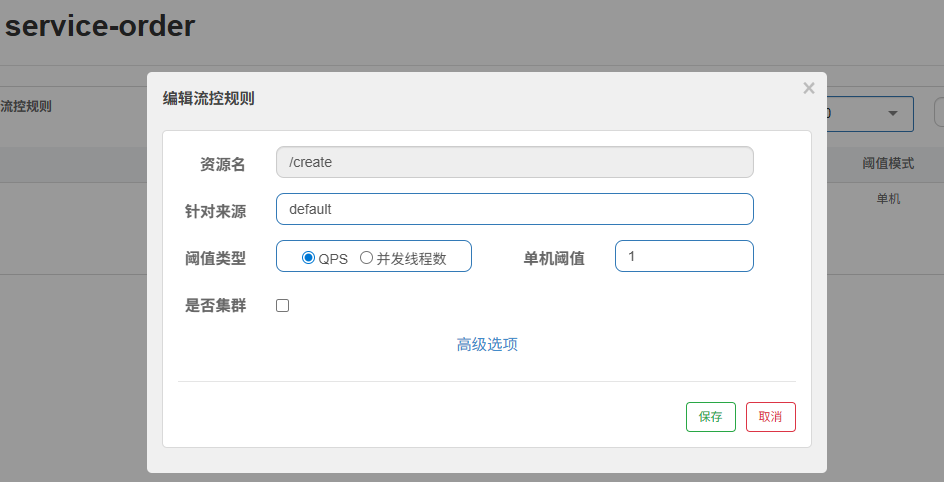The image size is (944, 482).
Task: Click the 资源名 /create field
Action: coord(515,162)
